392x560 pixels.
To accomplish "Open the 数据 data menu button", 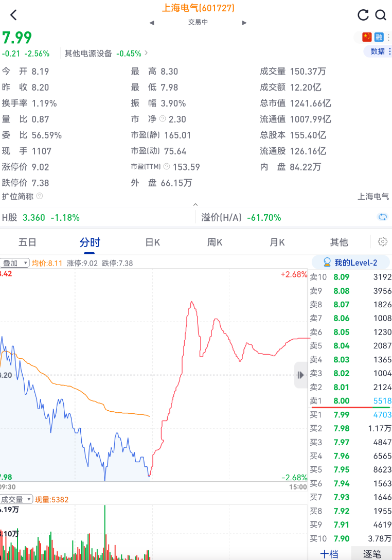I will coord(378,51).
